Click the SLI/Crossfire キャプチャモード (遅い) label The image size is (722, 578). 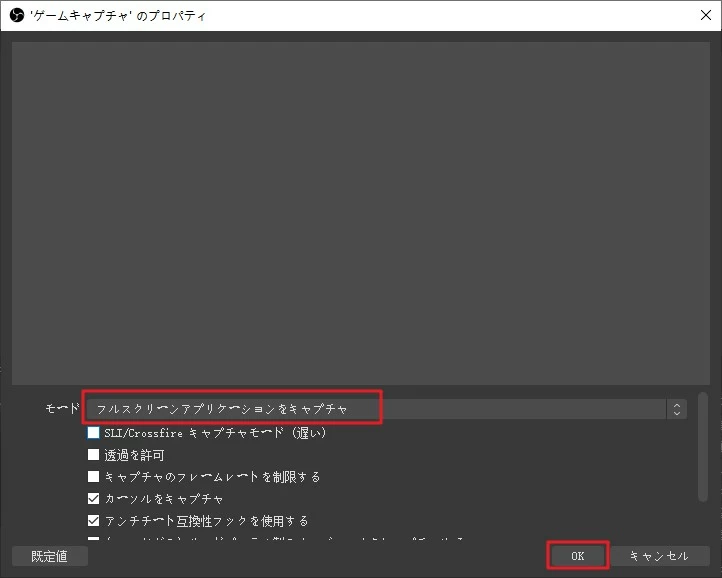(215, 433)
